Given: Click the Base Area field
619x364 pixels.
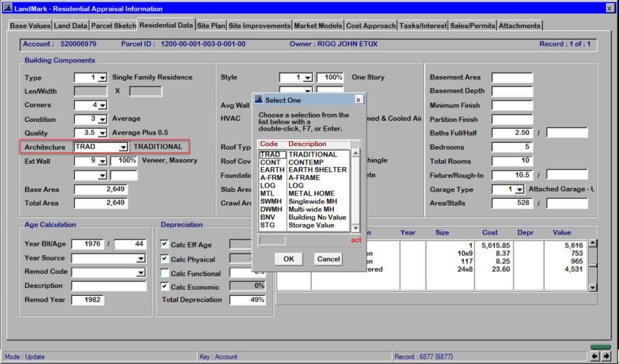Looking at the screenshot, I should 101,189.
